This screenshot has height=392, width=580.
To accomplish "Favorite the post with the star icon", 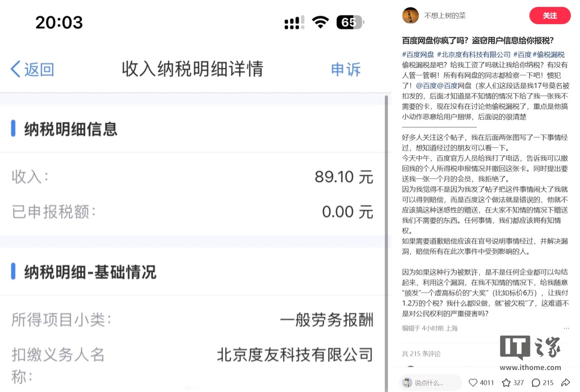I will (x=506, y=383).
